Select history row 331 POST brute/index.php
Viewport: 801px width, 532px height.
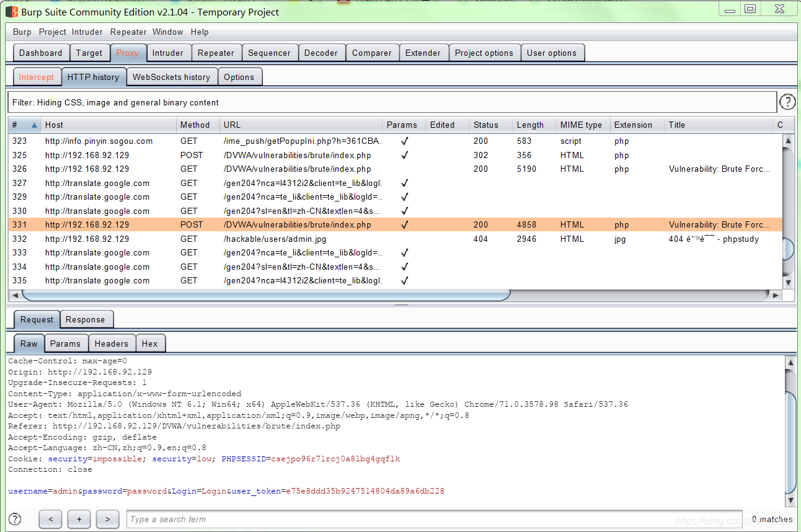(396, 224)
